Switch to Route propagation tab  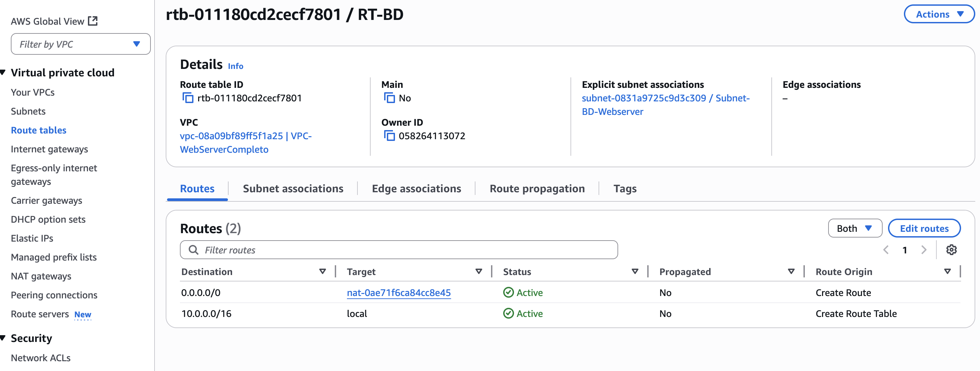[x=537, y=189]
